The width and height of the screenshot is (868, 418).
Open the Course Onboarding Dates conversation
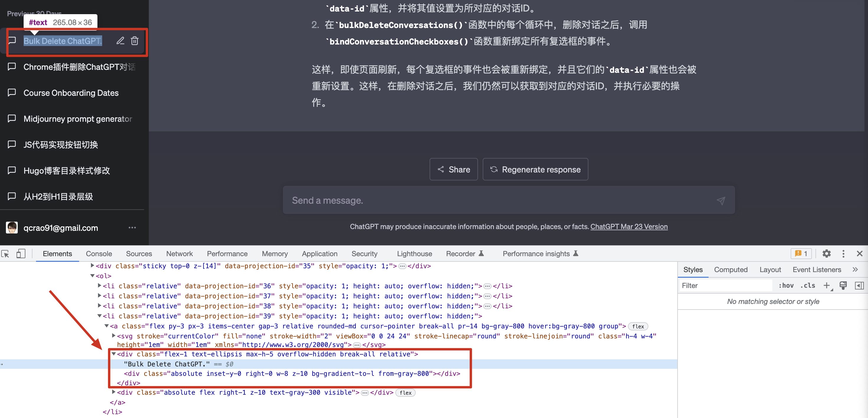tap(71, 93)
